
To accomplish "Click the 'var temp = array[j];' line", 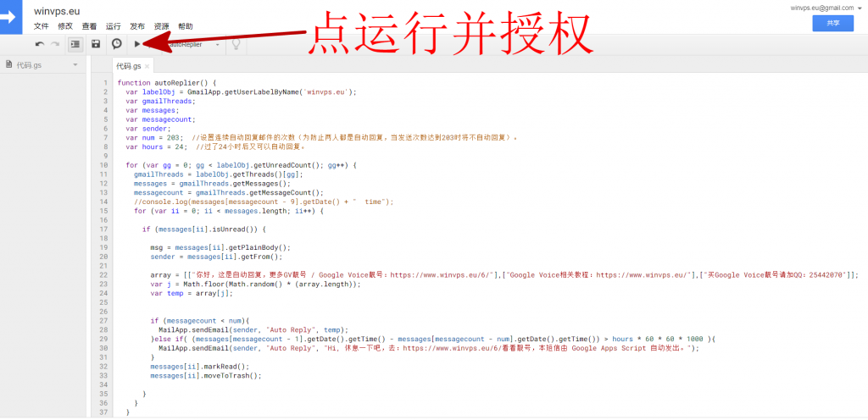I will (x=192, y=294).
